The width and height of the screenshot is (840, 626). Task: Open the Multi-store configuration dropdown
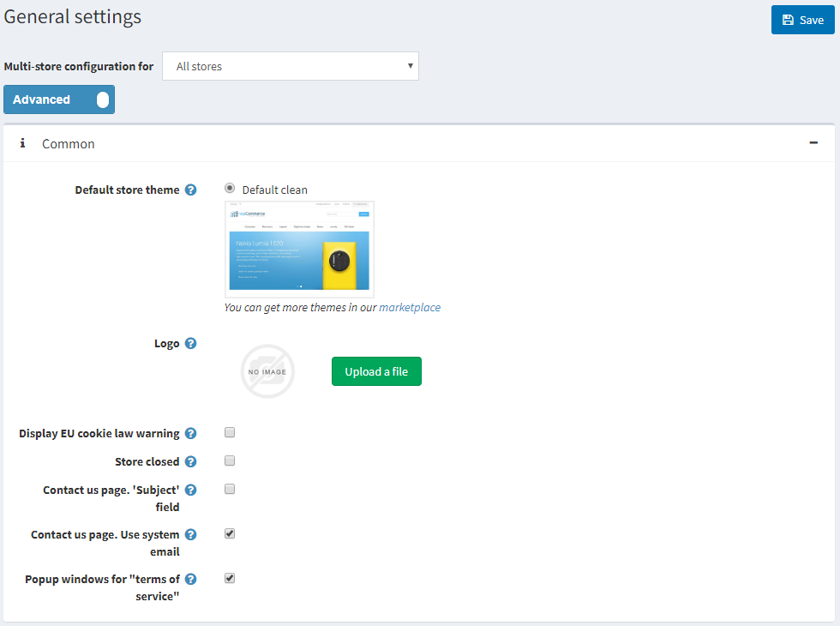[x=290, y=66]
